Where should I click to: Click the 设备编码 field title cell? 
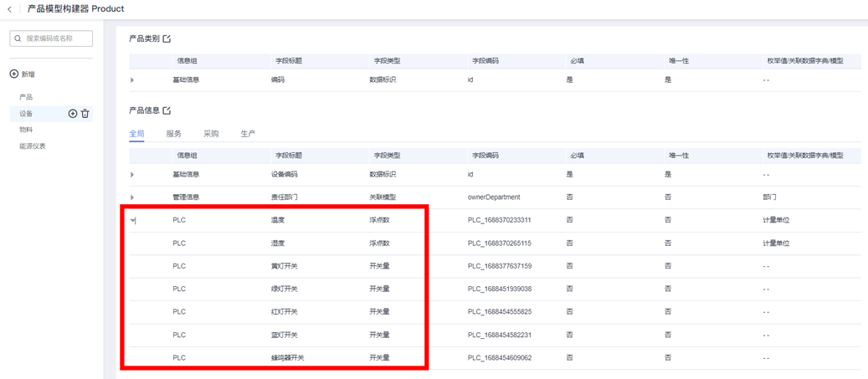coord(284,174)
